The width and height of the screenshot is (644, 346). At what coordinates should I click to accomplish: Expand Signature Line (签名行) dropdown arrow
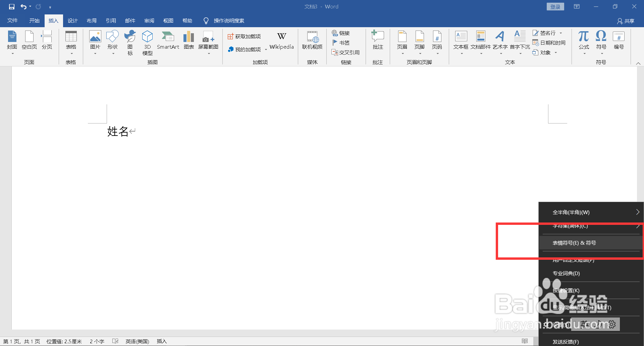[x=561, y=33]
